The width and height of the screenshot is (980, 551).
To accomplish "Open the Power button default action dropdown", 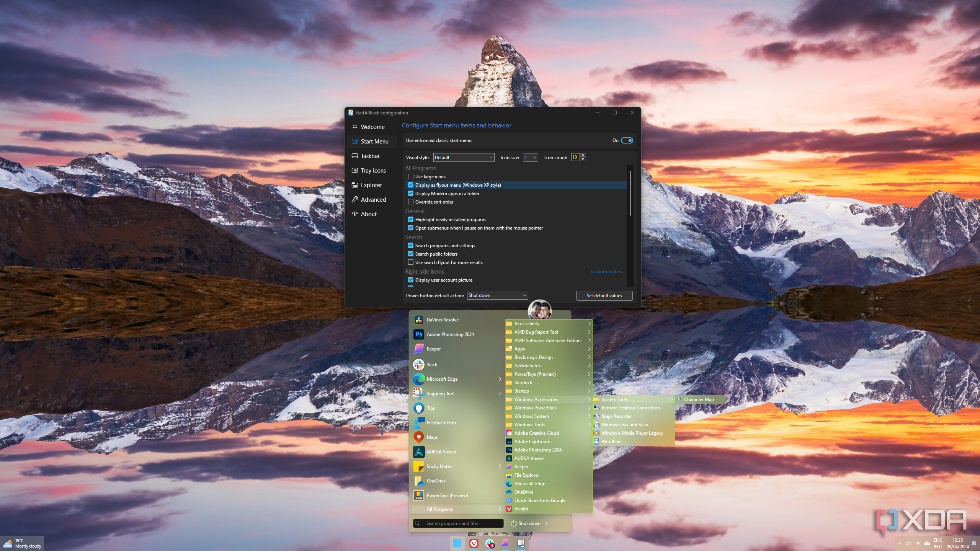I will click(497, 295).
